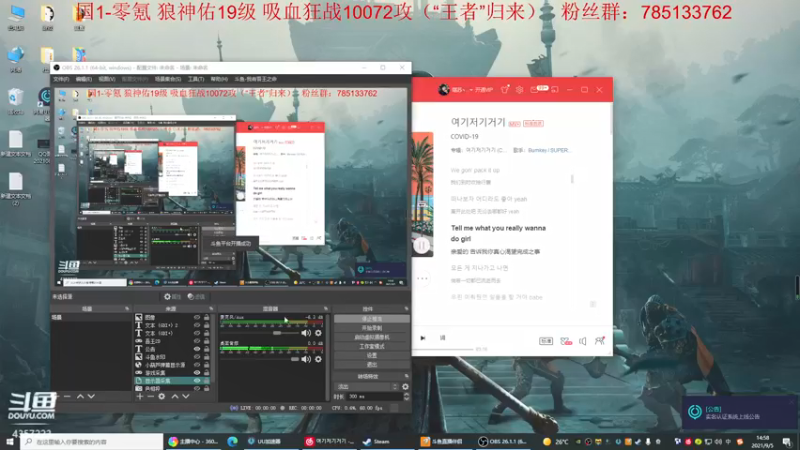This screenshot has width=800, height=450.
Task: Toggle visibility of the 公告 source
Action: 197,349
